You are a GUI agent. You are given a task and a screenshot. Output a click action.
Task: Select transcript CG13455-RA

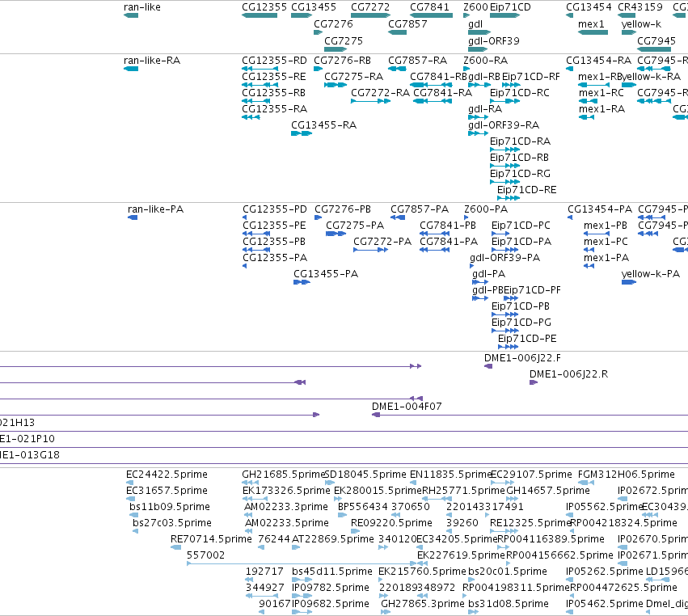324,125
